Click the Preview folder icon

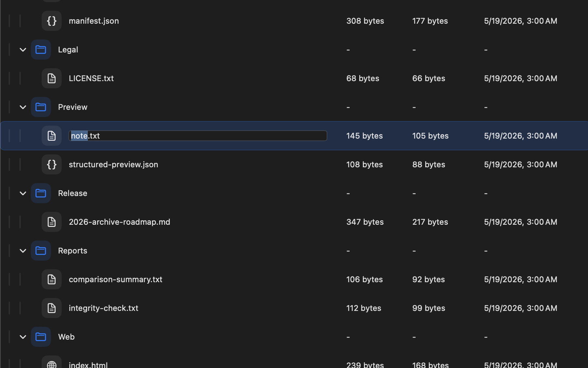tap(41, 107)
